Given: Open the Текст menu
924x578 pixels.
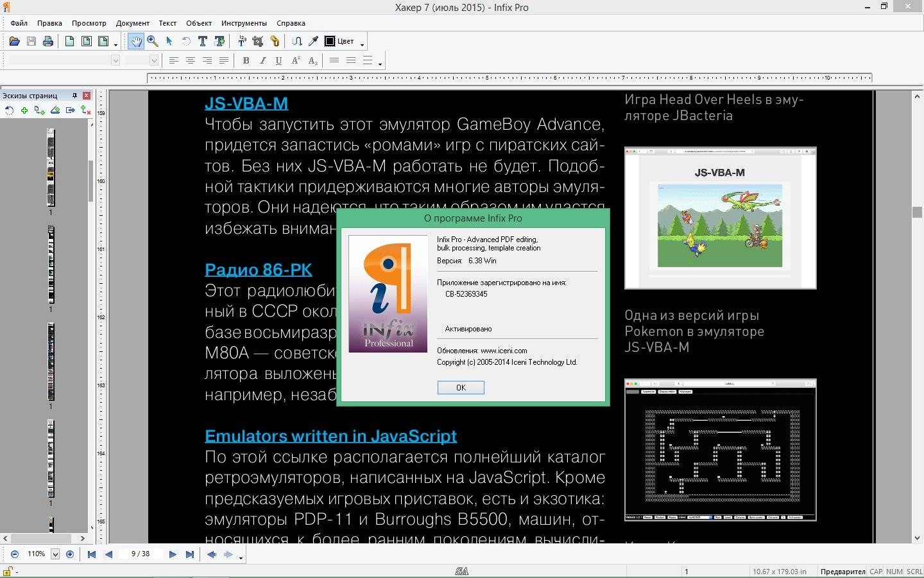Looking at the screenshot, I should (x=167, y=23).
